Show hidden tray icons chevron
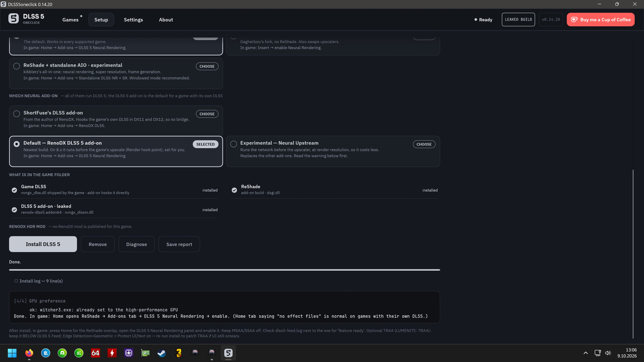This screenshot has width=644, height=362. tap(585, 353)
